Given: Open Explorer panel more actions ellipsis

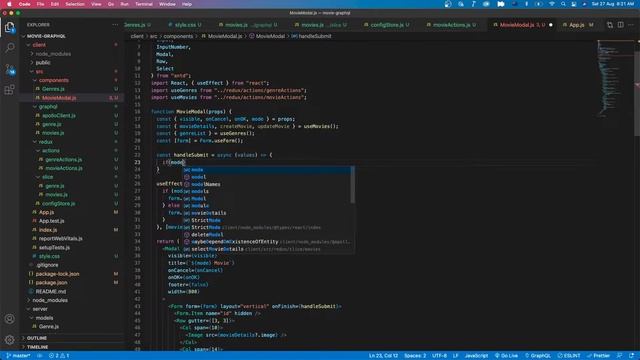Looking at the screenshot, I should (115, 25).
